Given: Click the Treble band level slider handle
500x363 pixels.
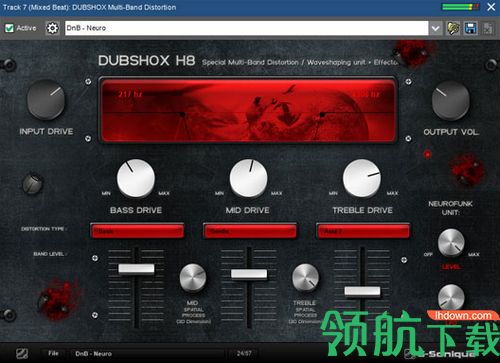Looking at the screenshot, I should (x=362, y=291).
